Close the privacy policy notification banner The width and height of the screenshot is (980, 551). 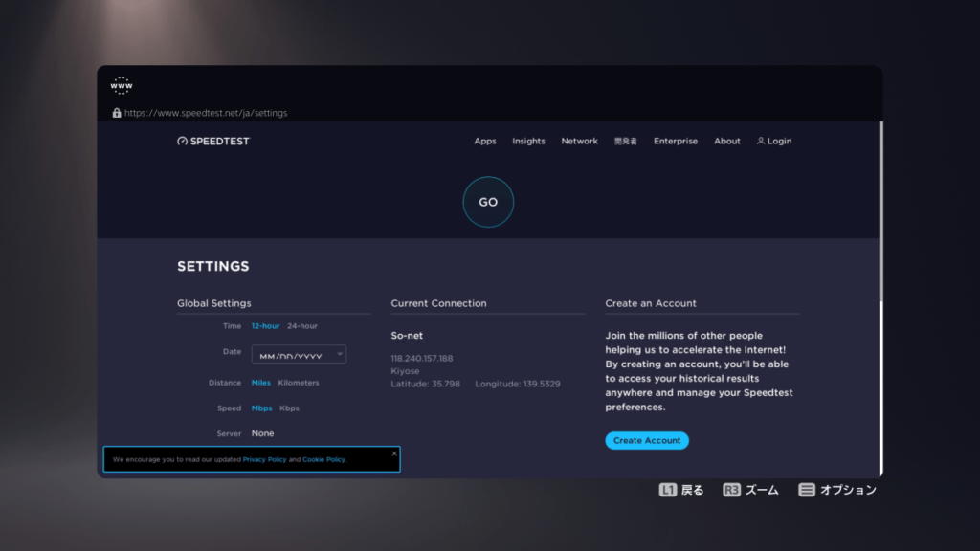(x=394, y=453)
